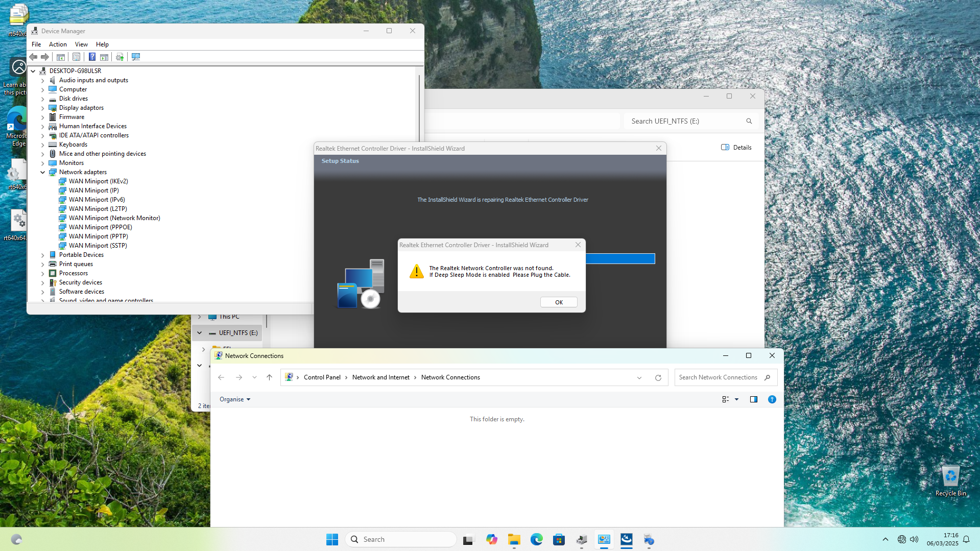Click Help icon in Network Connections window
The height and width of the screenshot is (551, 980).
(x=772, y=399)
